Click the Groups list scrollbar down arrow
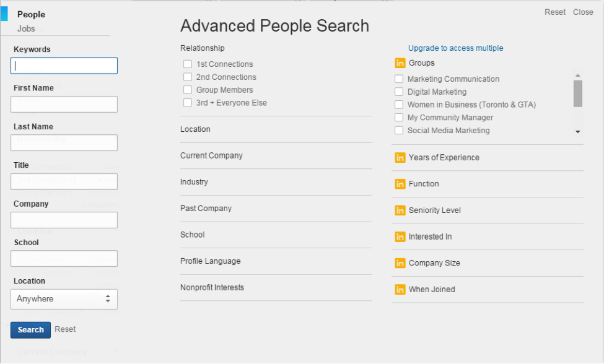604x364 pixels. (577, 132)
